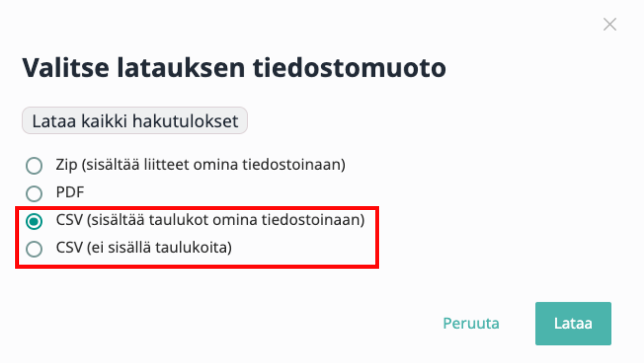This screenshot has width=644, height=363.
Task: Choose the Zip format with attachments as files
Action: [34, 166]
